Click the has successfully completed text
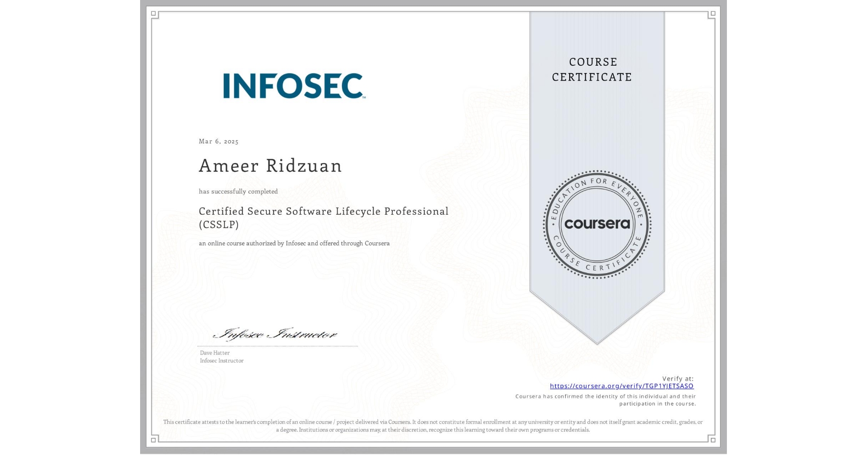 click(x=238, y=191)
